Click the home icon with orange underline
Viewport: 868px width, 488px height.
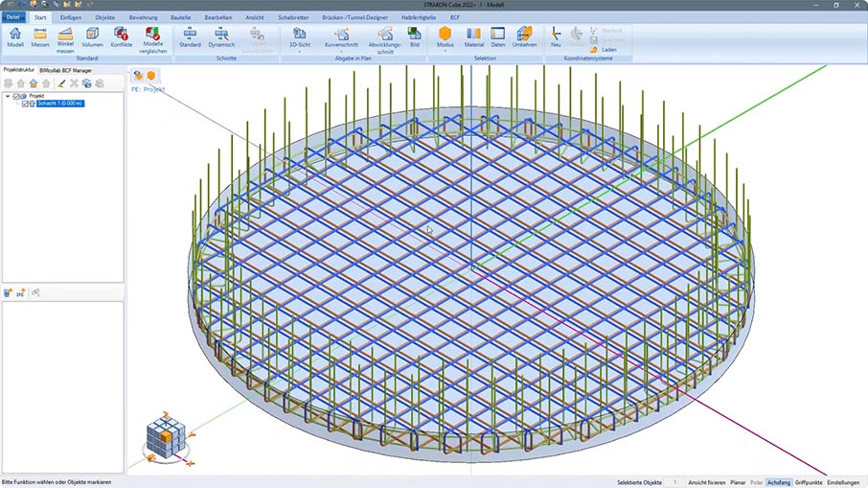(x=34, y=83)
